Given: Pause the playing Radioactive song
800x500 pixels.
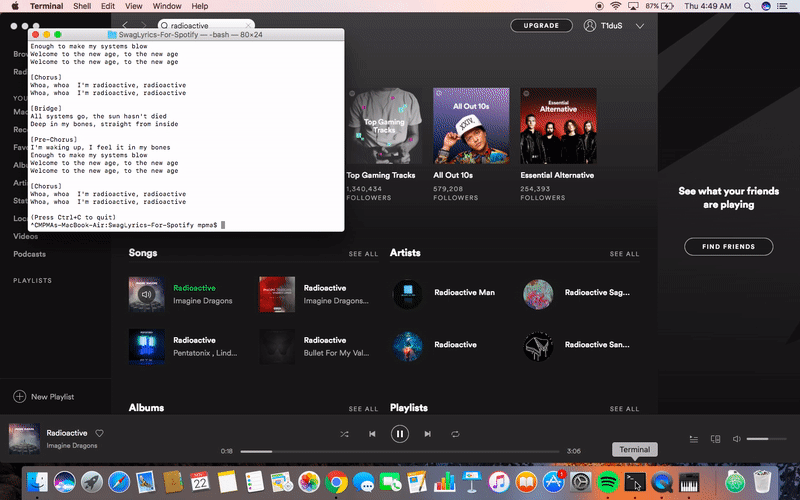Looking at the screenshot, I should coord(399,434).
